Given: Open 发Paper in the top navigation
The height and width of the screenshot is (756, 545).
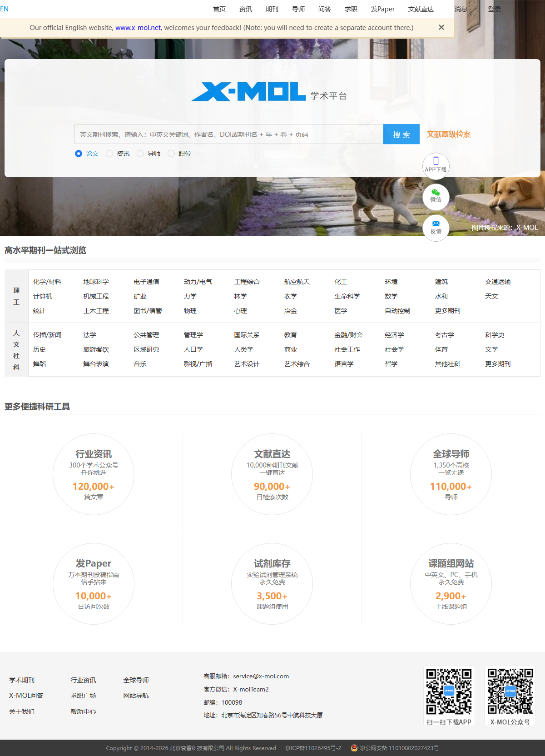Looking at the screenshot, I should click(383, 9).
